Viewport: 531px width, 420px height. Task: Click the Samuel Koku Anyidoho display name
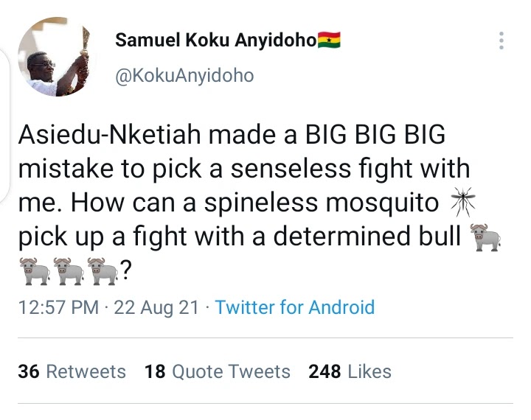tap(215, 40)
